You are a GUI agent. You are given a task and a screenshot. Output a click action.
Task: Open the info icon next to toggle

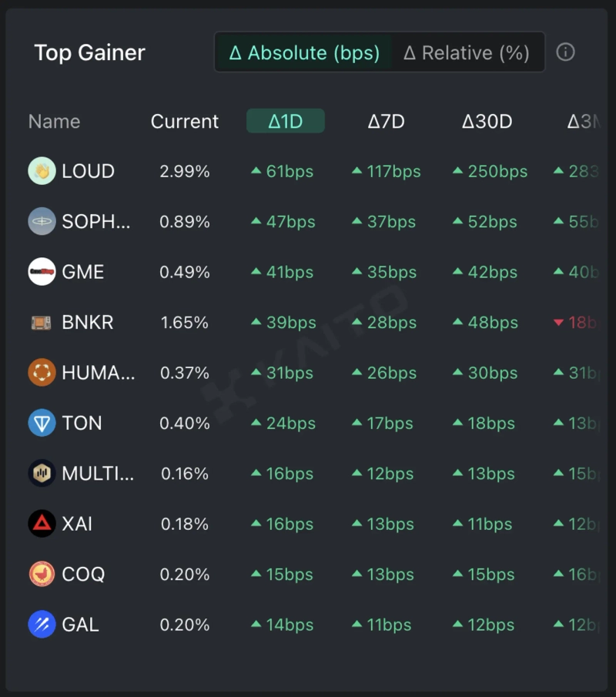click(565, 52)
